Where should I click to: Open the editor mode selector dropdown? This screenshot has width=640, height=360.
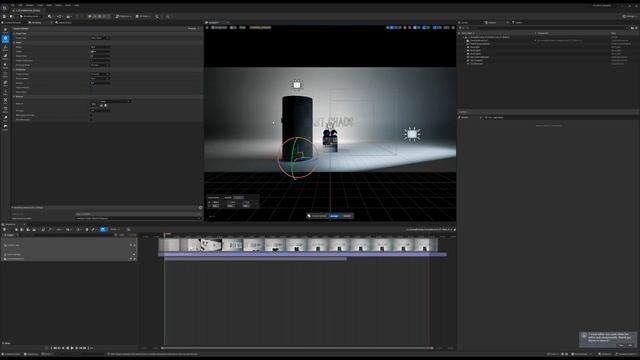pyautogui.click(x=30, y=16)
